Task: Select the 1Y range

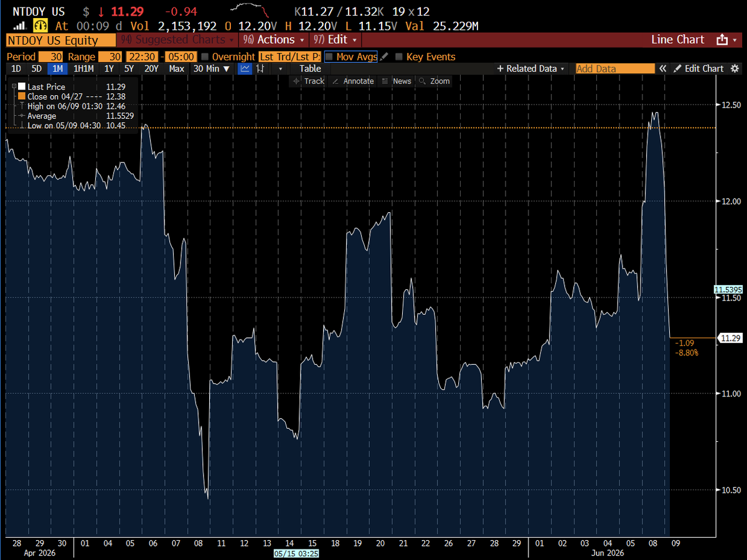Action: click(x=109, y=68)
